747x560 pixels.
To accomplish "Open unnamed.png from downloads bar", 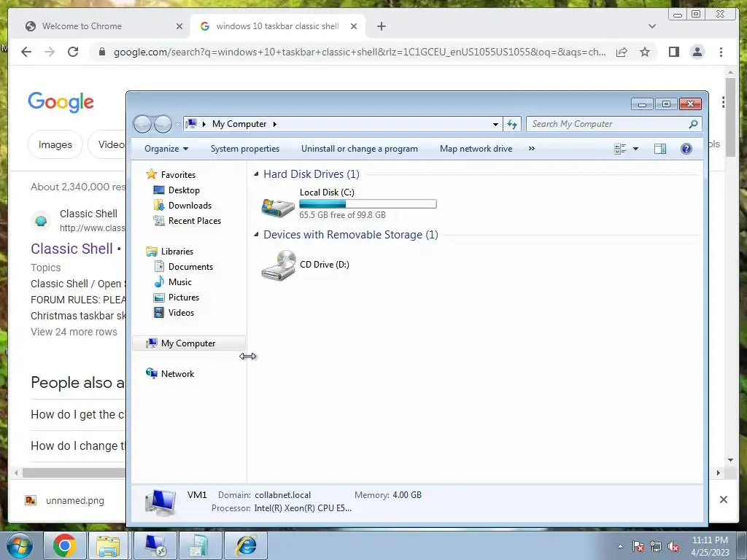I will (x=75, y=500).
